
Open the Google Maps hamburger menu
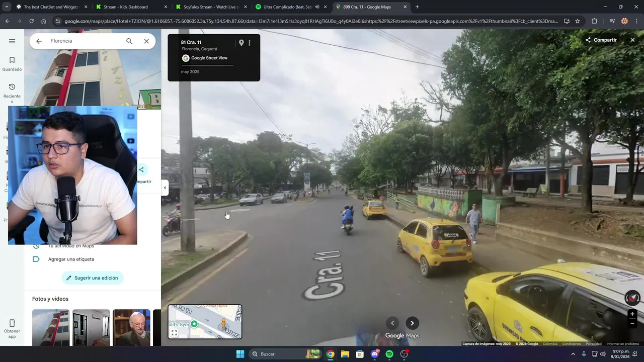[x=12, y=41]
